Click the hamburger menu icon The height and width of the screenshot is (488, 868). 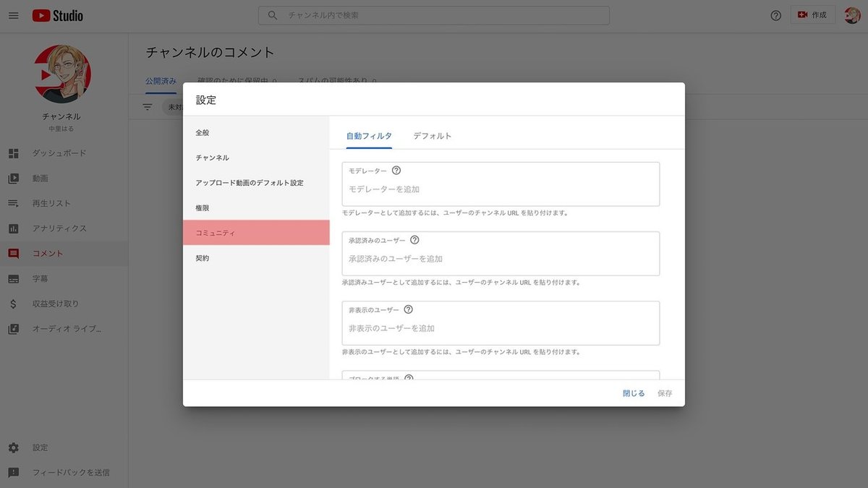[x=13, y=15]
